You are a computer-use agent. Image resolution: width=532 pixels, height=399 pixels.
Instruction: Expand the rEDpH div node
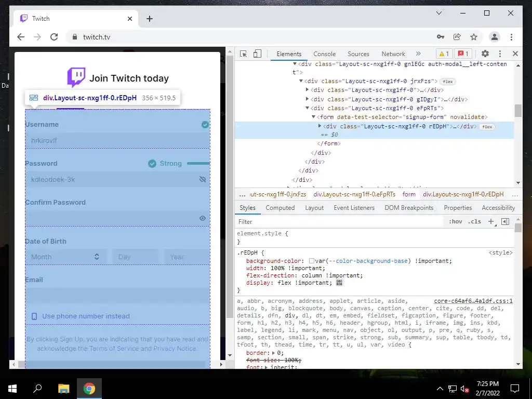(320, 126)
